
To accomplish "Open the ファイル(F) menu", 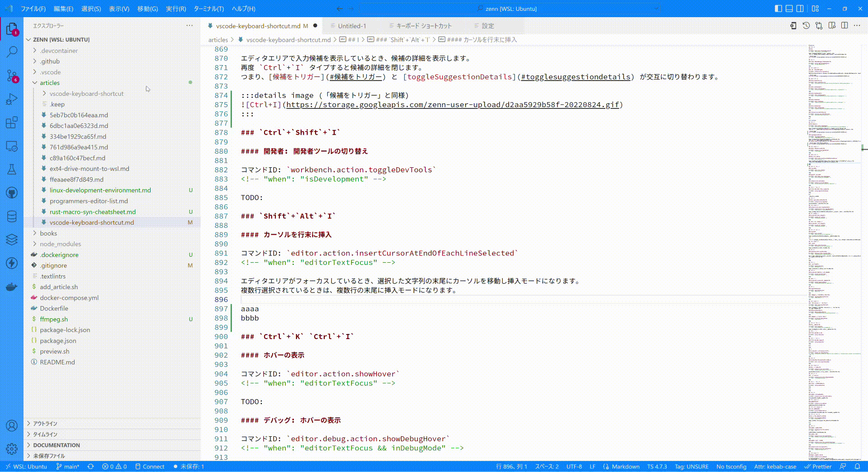I will [x=33, y=9].
